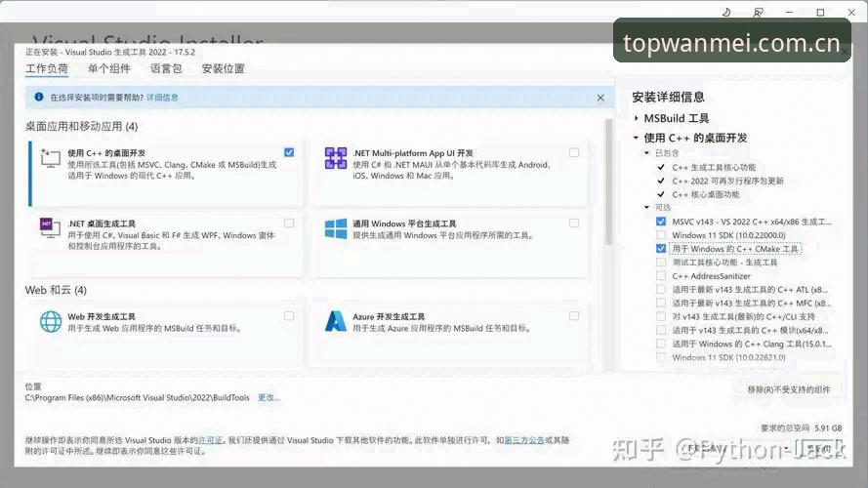The width and height of the screenshot is (868, 488).
Task: Select the Web 开发生成工具 checkbox
Action: (289, 316)
